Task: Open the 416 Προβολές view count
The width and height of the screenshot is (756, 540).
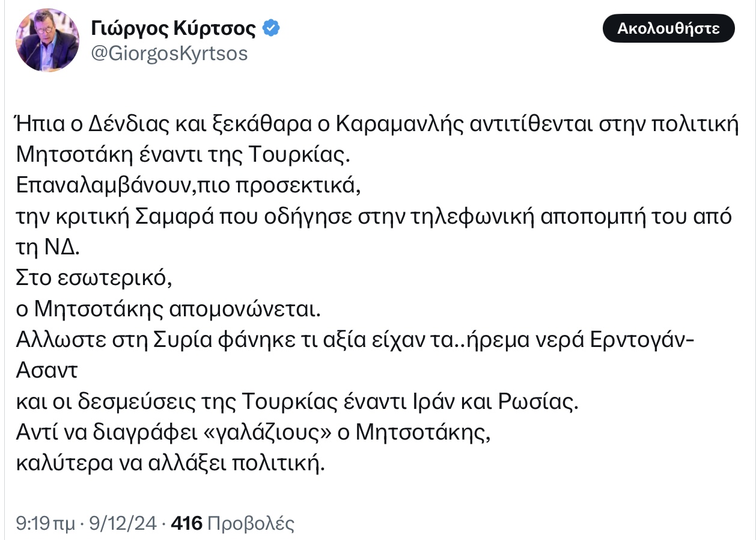Action: pos(233,523)
